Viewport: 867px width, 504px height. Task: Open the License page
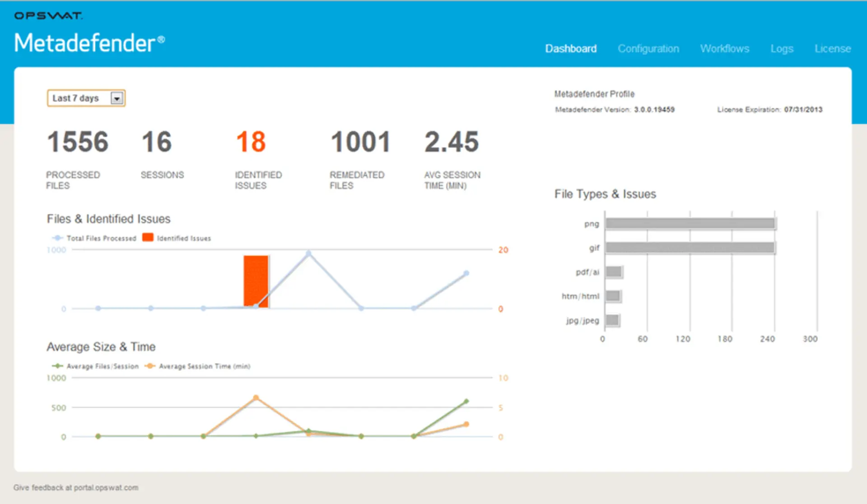point(833,48)
